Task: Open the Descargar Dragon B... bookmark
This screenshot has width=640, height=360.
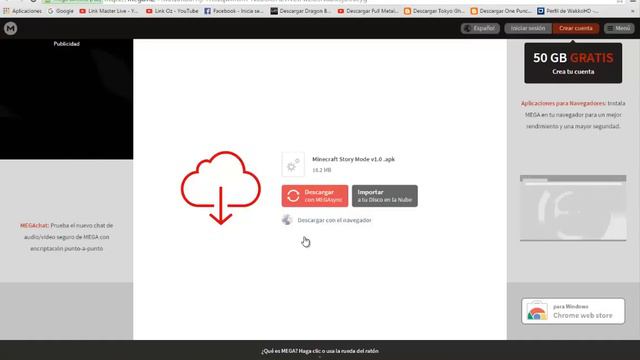Action: [x=301, y=11]
